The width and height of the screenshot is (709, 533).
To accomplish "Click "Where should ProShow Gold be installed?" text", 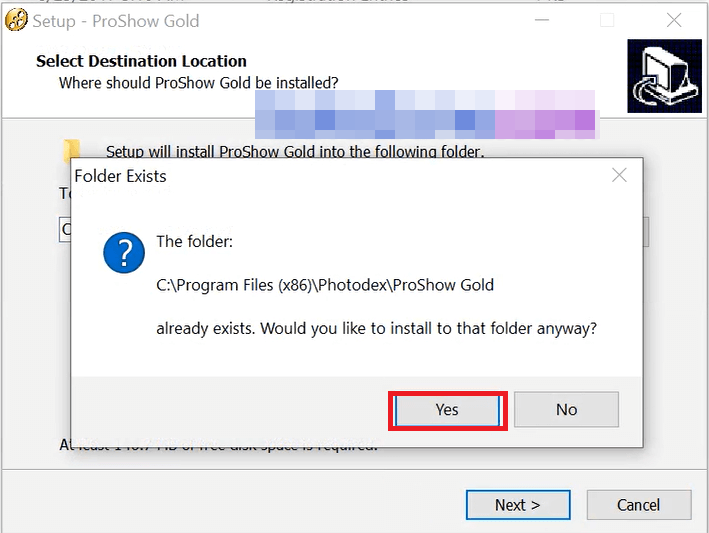I will tap(198, 82).
